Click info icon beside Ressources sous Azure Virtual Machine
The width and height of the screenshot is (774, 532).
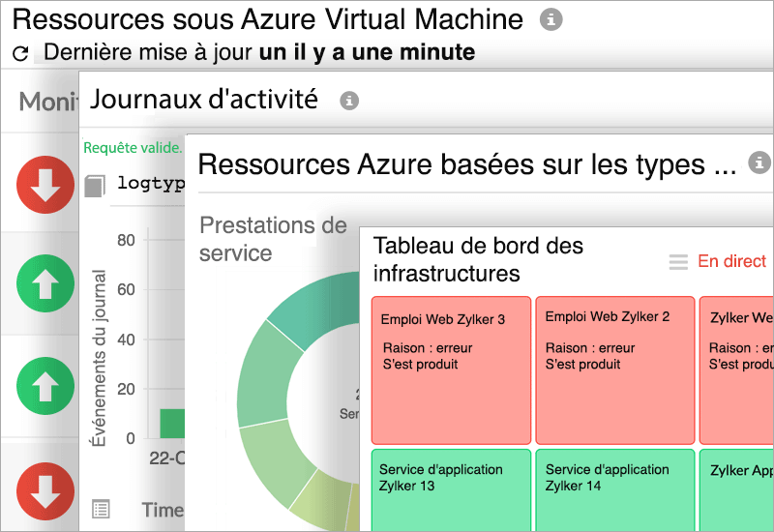pyautogui.click(x=551, y=19)
